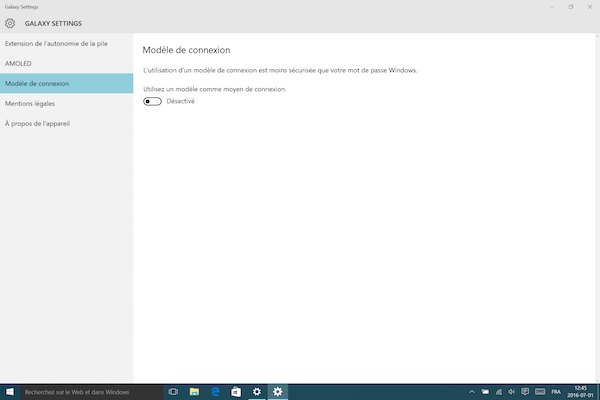
Task: Open File Explorer from taskbar
Action: point(194,392)
